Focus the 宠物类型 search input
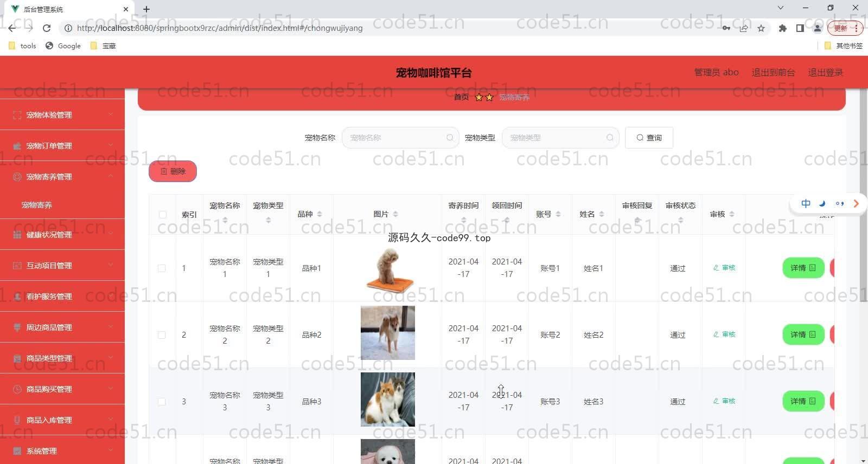The image size is (868, 464). [x=560, y=138]
